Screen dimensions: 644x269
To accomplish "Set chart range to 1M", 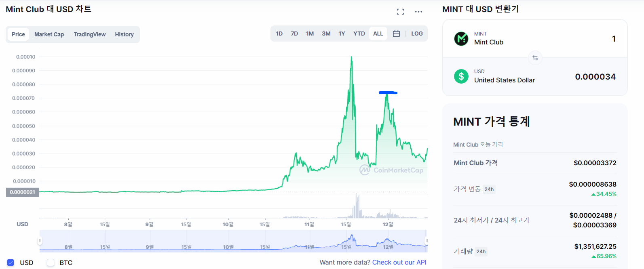I will (x=310, y=34).
